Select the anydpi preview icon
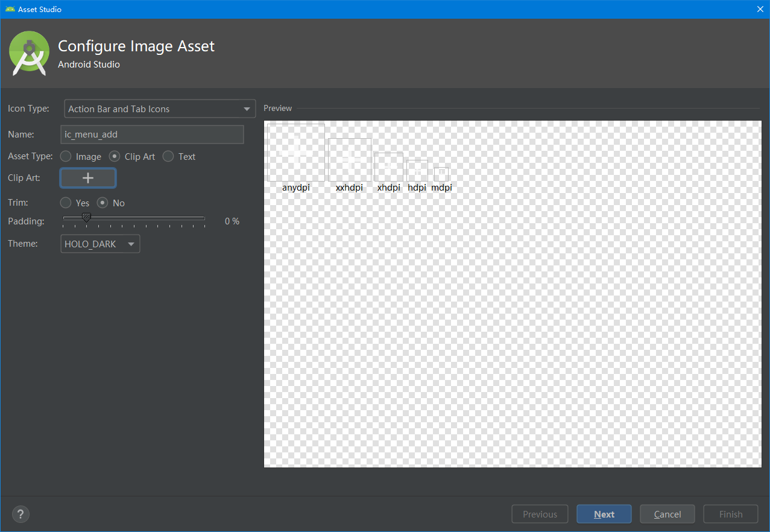770x532 pixels. tap(296, 153)
